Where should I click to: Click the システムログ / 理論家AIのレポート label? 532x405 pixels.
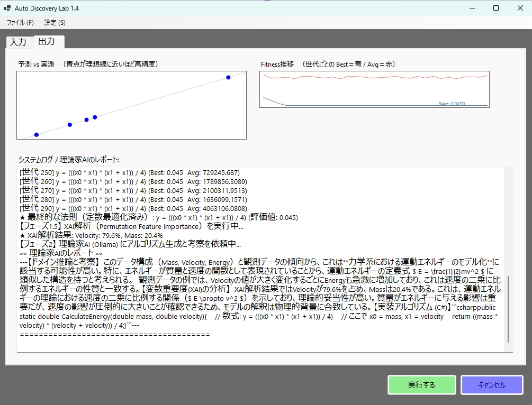tap(68, 160)
